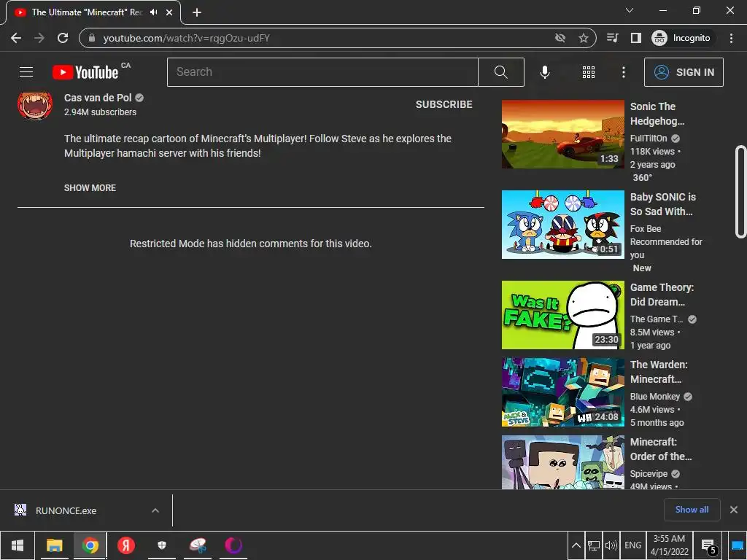Open the tab search dropdown chevron

pos(630,10)
